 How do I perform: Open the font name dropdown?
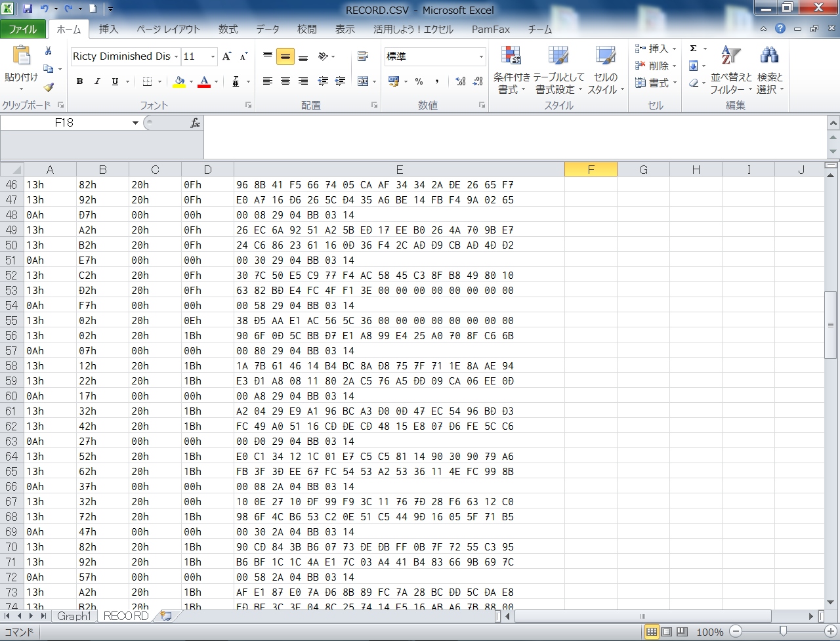176,57
